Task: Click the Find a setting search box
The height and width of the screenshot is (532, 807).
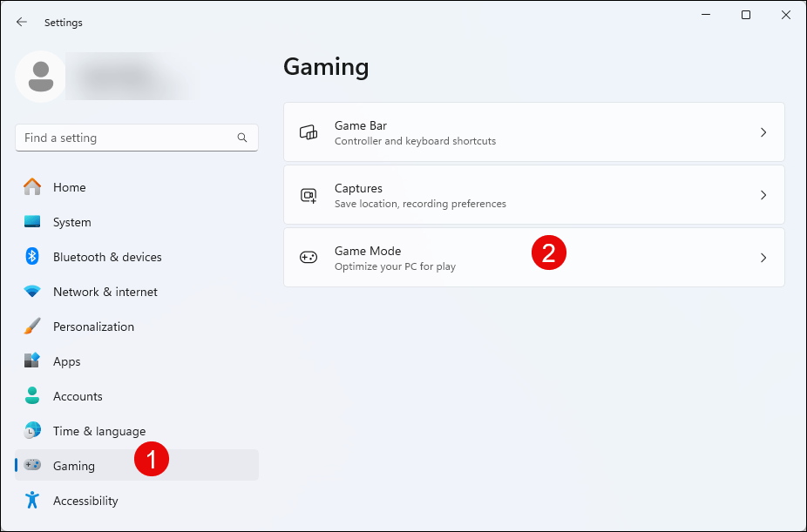Action: click(x=126, y=138)
